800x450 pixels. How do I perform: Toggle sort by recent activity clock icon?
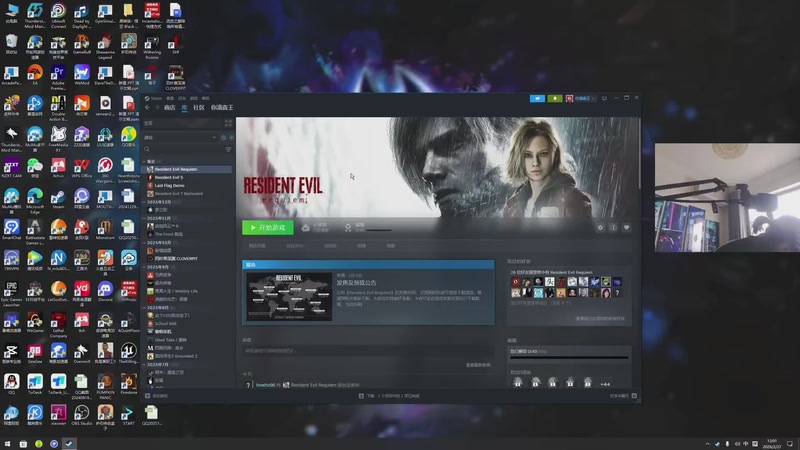(x=223, y=138)
